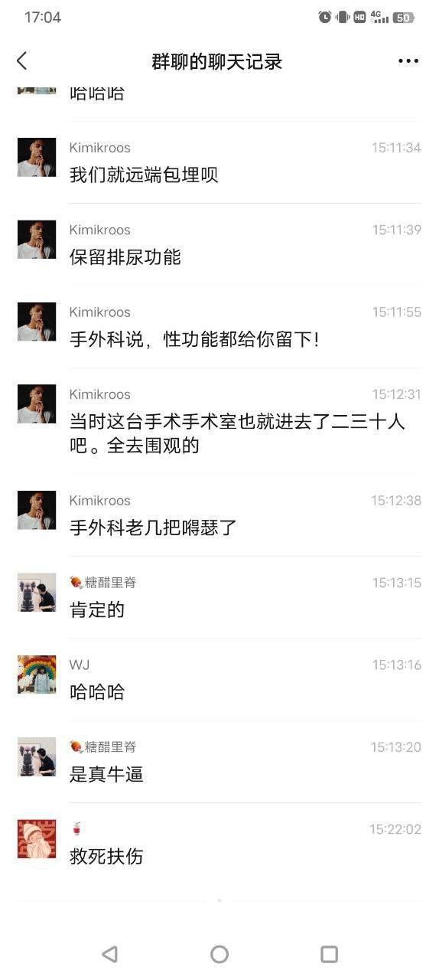Tap Android recent apps square button
This screenshot has height=980, width=439.
point(329,953)
